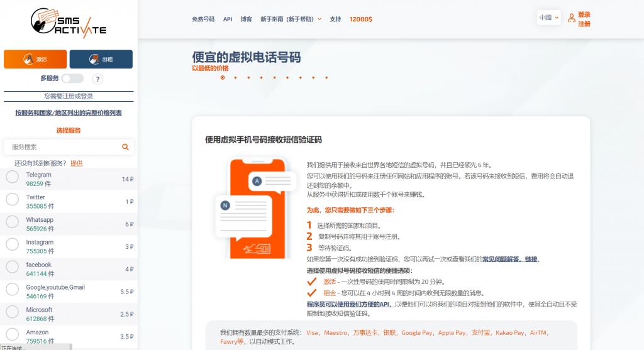Open the 免费号码 menu item
This screenshot has height=350, width=644.
203,19
